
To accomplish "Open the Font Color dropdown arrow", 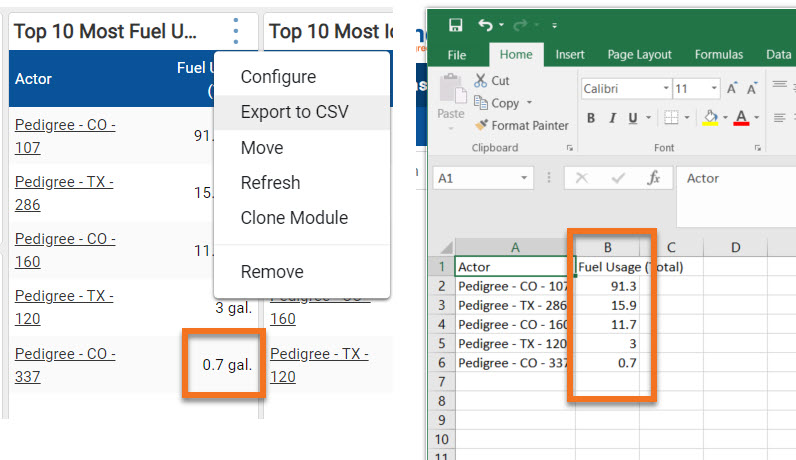I will pyautogui.click(x=756, y=118).
